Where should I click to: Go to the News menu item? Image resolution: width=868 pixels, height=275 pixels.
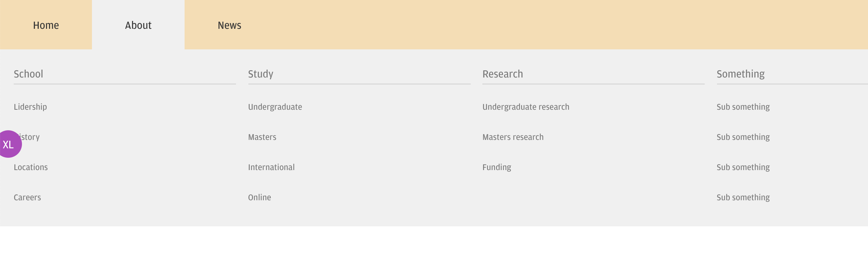coord(230,25)
